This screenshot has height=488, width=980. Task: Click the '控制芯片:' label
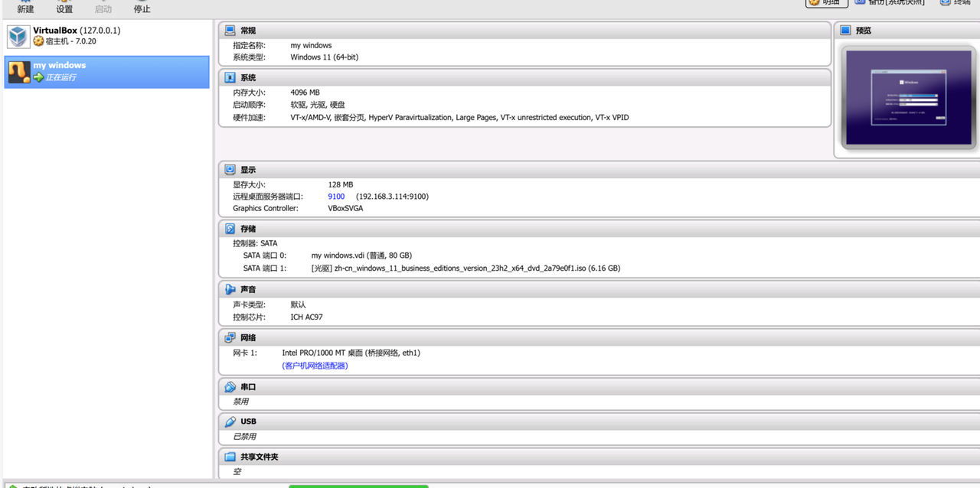point(249,317)
